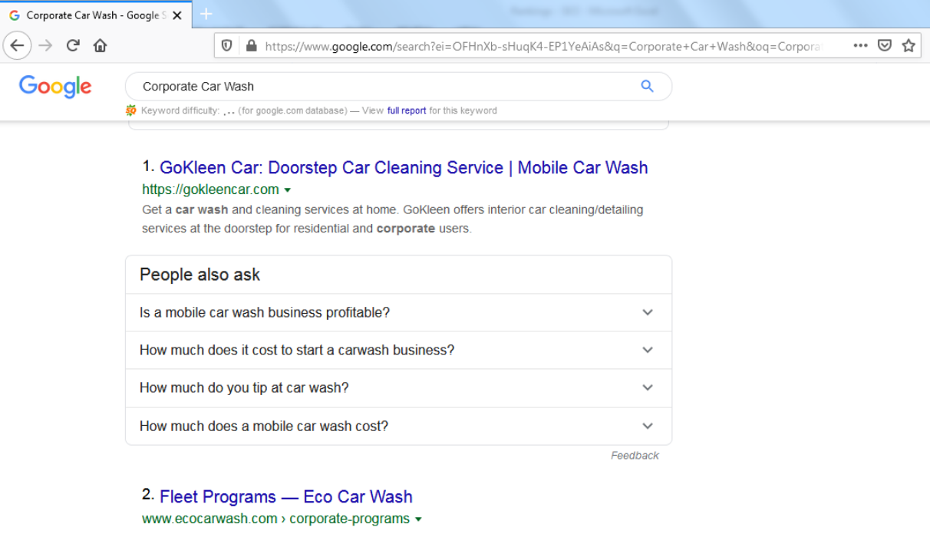Click the padlock site security icon
The image size is (930, 560).
point(251,46)
